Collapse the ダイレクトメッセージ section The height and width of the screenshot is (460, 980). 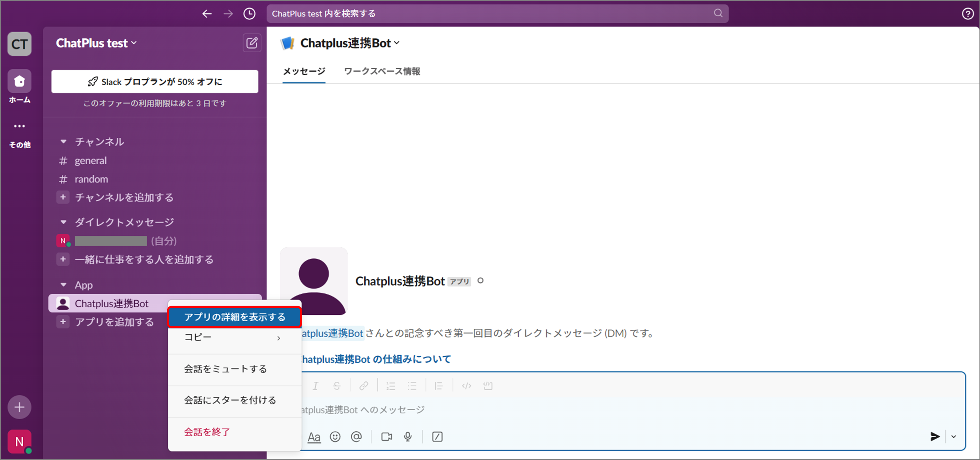(63, 222)
